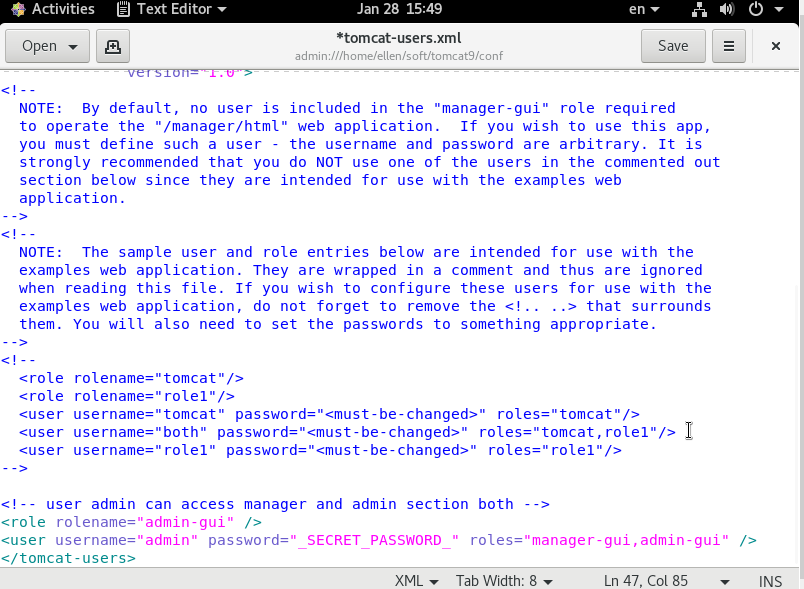Click the network status icon
The image size is (804, 589).
(x=700, y=9)
